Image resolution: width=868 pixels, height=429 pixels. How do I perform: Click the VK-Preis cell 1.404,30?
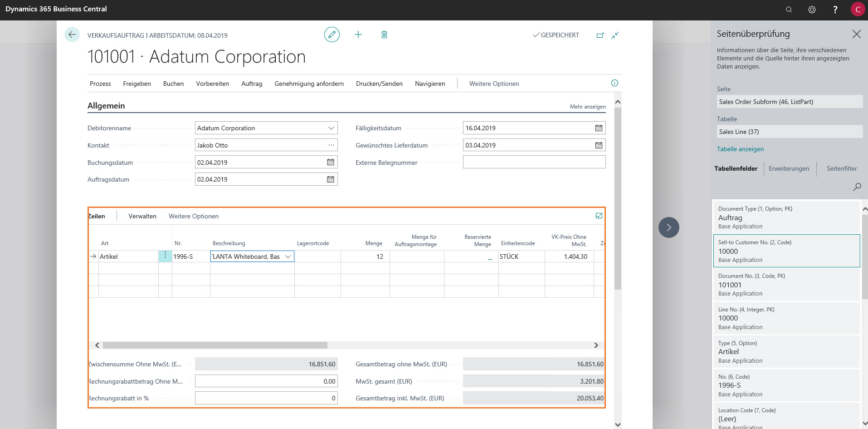click(569, 256)
